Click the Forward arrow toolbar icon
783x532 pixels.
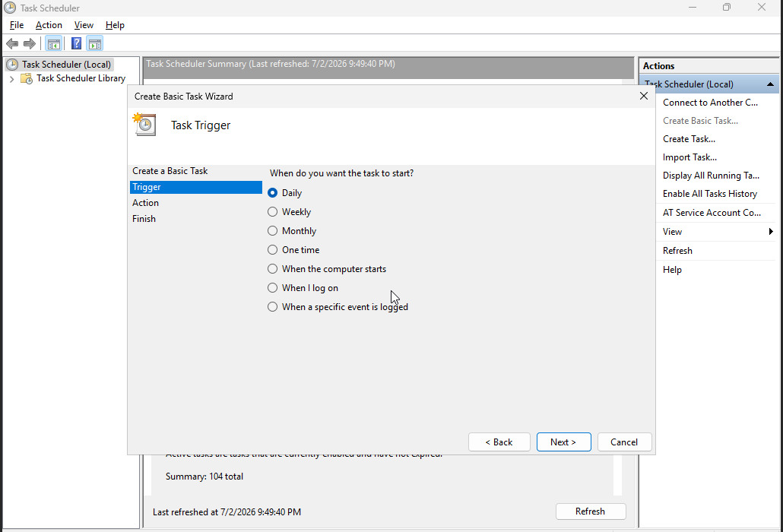(30, 44)
